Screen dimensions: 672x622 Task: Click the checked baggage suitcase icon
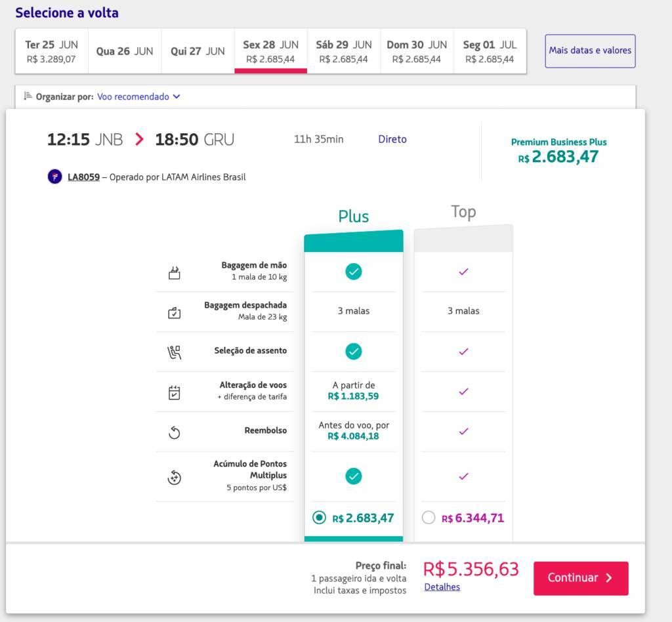pos(174,313)
